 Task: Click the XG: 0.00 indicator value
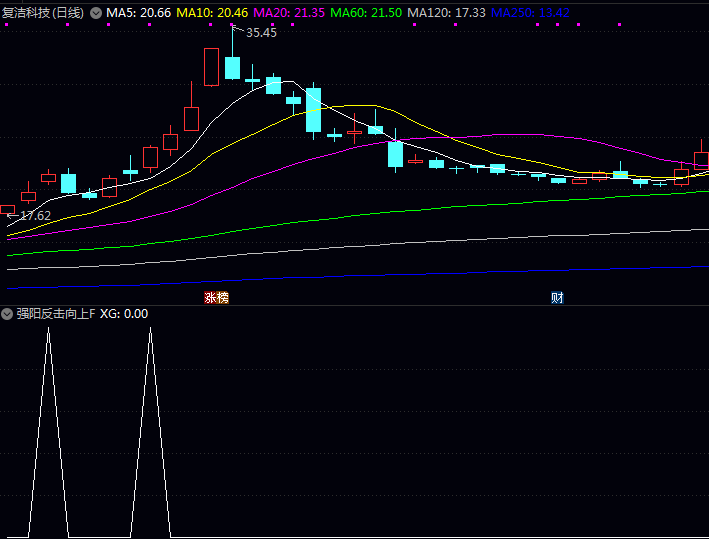click(x=124, y=314)
